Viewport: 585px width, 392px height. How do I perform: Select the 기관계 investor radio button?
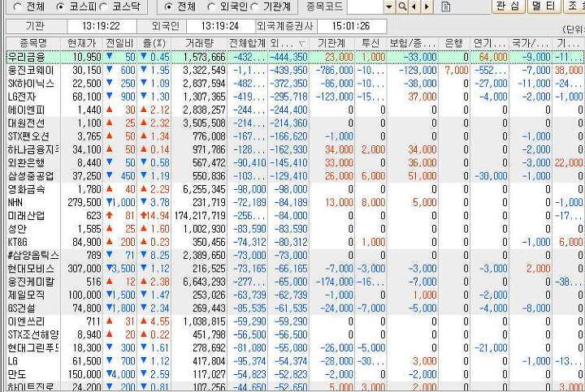pos(255,6)
